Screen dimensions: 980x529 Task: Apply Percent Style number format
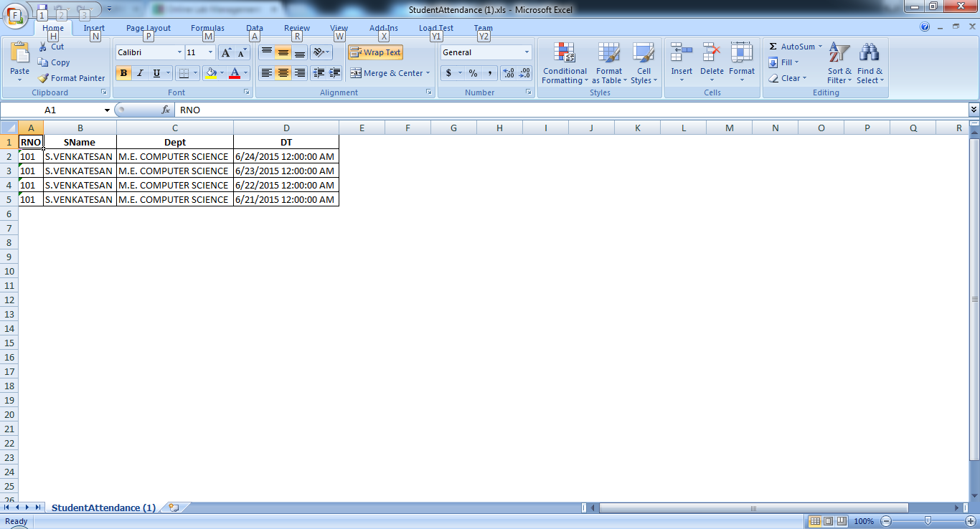(473, 73)
